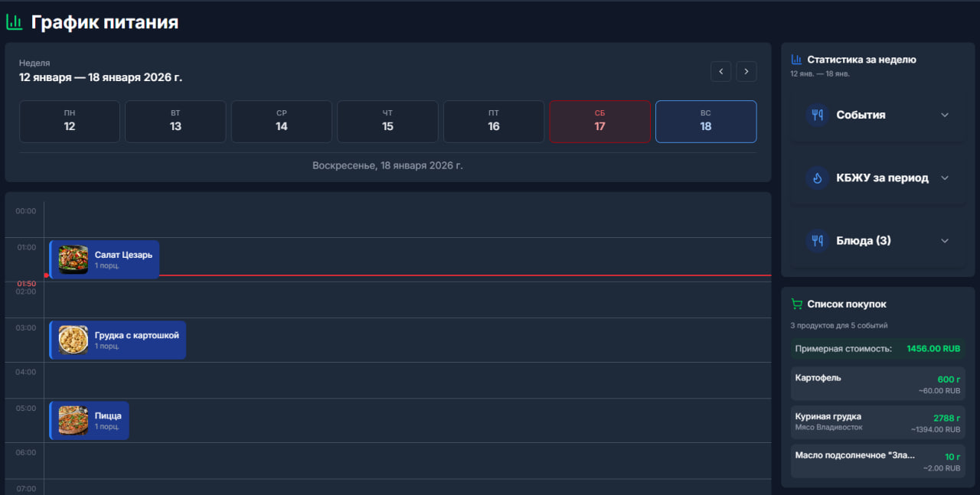Click the flame icon next to КБЖУ
The height and width of the screenshot is (495, 980).
coord(818,177)
